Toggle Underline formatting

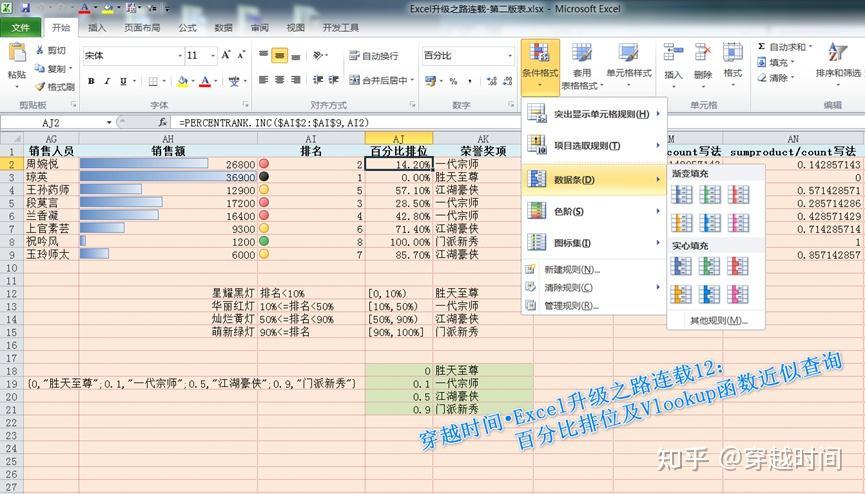click(x=123, y=81)
